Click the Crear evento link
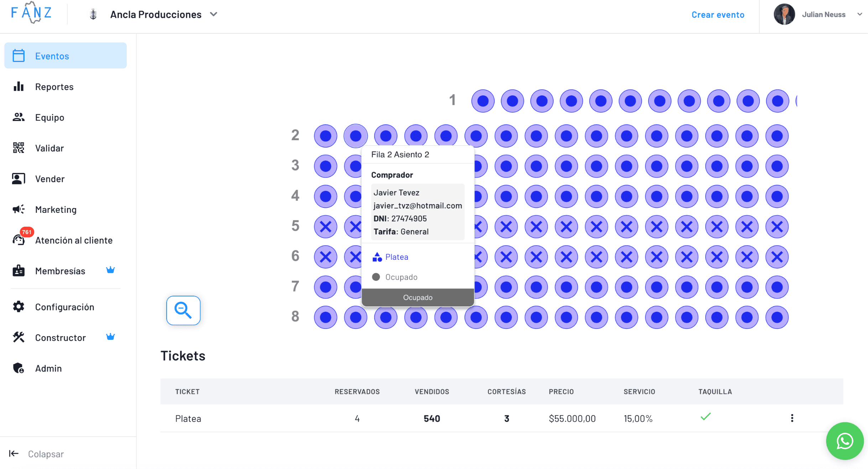 tap(718, 15)
